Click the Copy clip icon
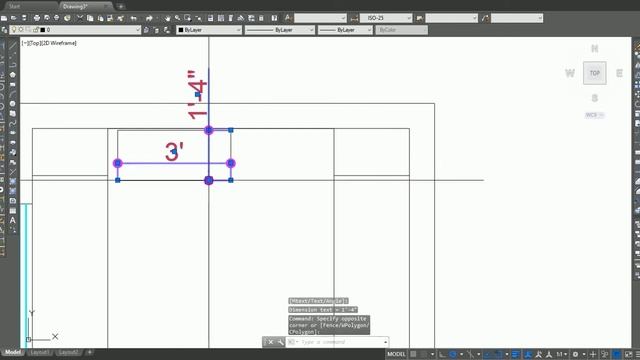 [90, 18]
